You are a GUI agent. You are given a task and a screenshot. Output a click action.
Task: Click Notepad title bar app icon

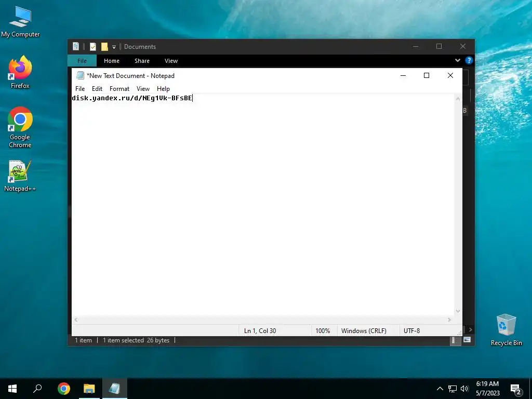click(80, 75)
